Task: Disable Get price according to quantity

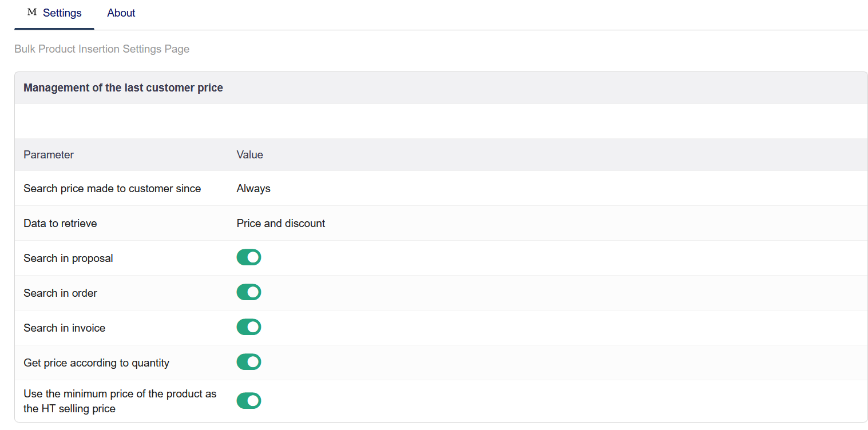Action: tap(249, 362)
